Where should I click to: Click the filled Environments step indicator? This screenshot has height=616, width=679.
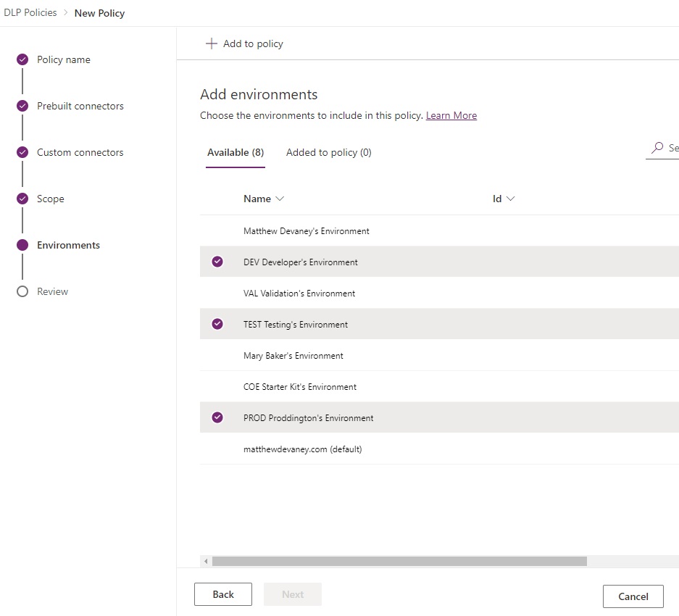(x=22, y=245)
